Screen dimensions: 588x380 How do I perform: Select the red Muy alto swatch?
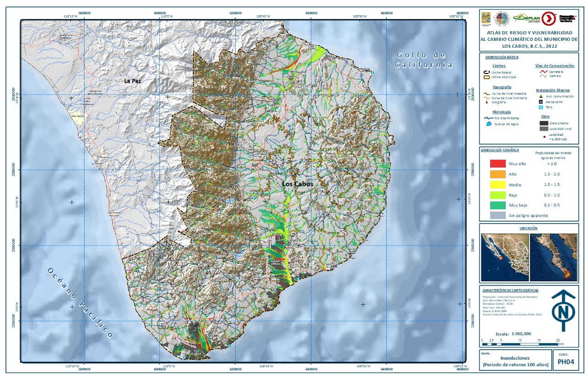[x=497, y=164]
